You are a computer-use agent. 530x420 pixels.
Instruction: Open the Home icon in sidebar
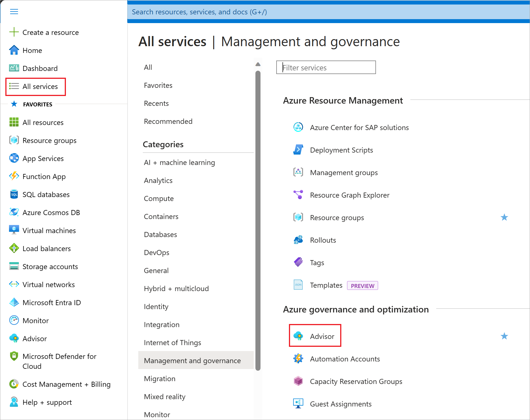(x=14, y=50)
